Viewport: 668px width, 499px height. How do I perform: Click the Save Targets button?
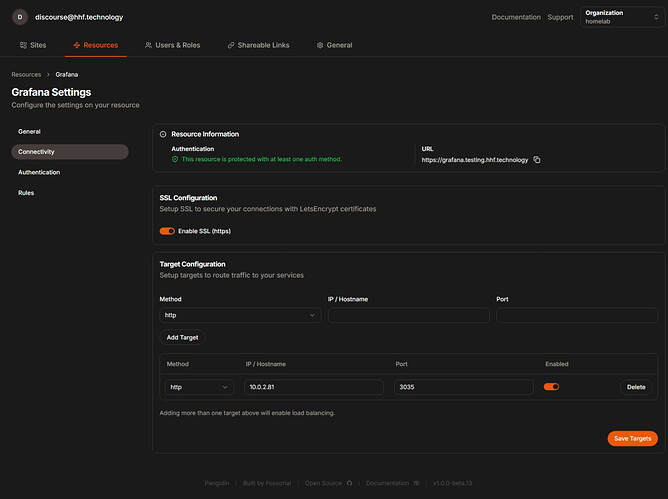(632, 438)
